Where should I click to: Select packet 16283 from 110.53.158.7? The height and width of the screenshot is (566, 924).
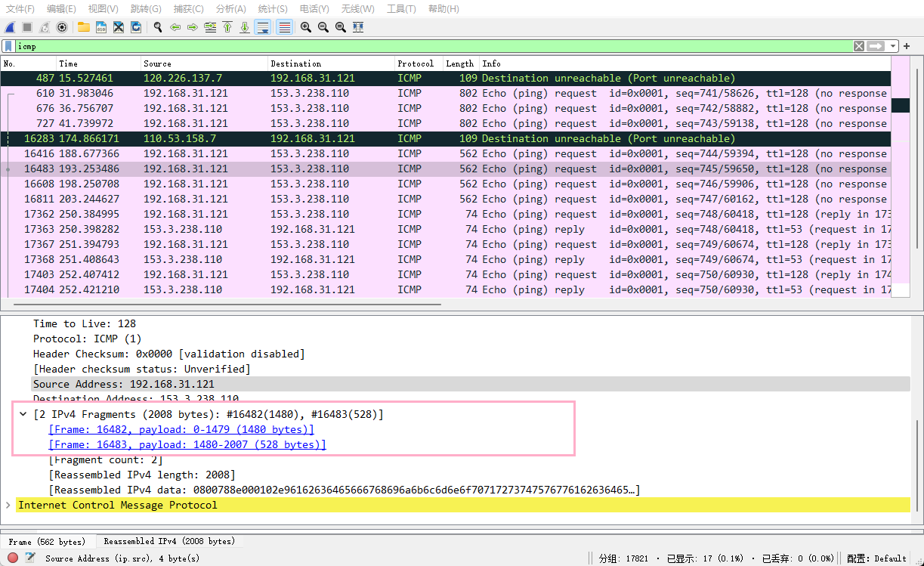(x=446, y=138)
